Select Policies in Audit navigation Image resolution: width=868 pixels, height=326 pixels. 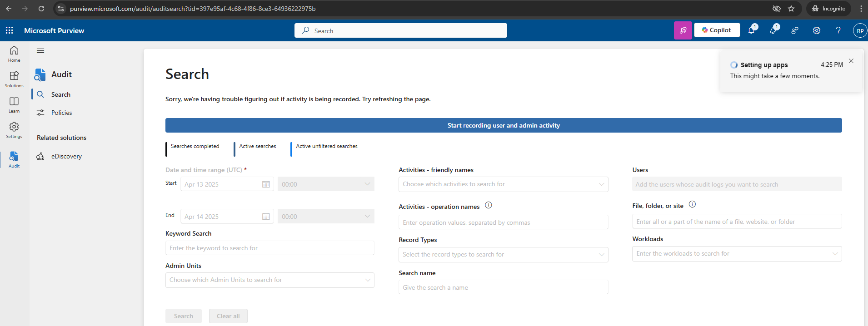(x=61, y=113)
